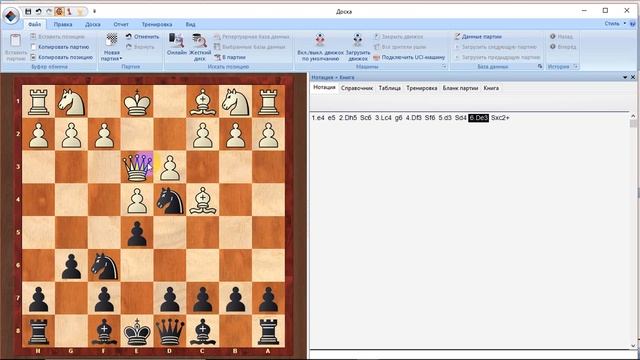This screenshot has height=360, width=640.
Task: Click the help icon next to Стиль
Action: 633,24
